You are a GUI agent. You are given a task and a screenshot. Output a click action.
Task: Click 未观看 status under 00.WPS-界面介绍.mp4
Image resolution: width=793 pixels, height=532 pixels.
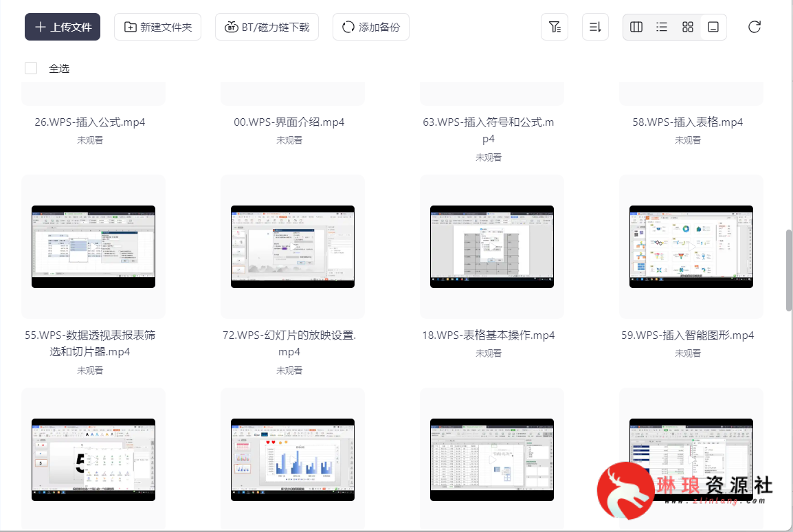[x=289, y=140]
